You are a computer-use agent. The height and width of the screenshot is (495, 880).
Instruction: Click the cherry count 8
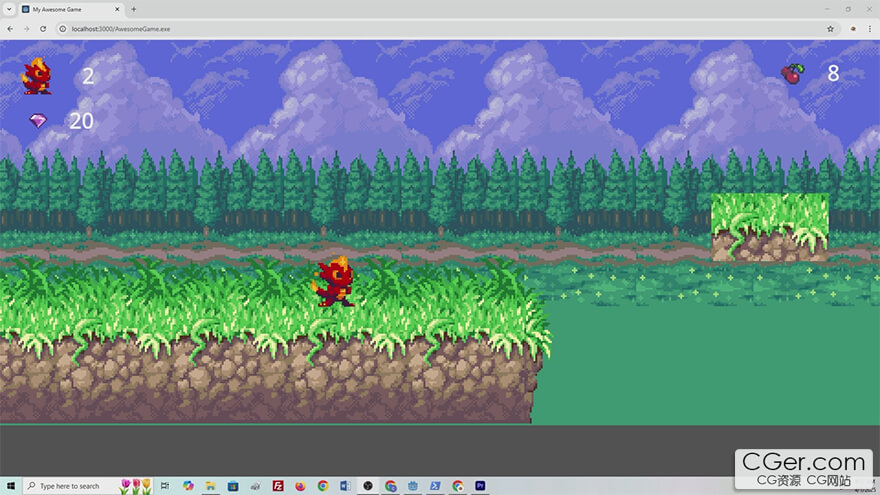(833, 73)
